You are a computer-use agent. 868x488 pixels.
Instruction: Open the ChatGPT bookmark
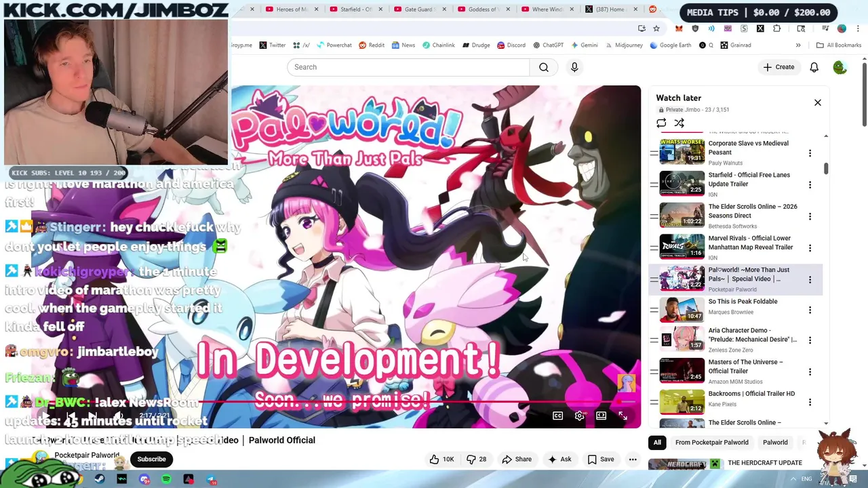pyautogui.click(x=548, y=45)
